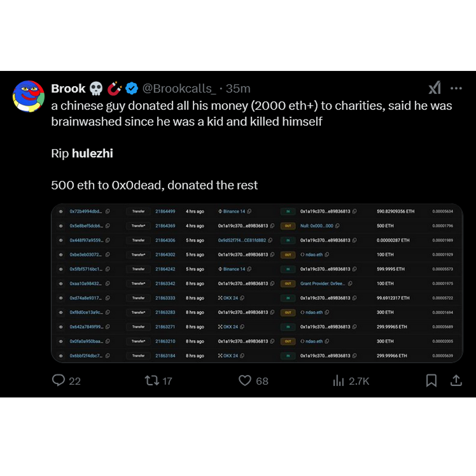The height and width of the screenshot is (476, 476).
Task: Open the Grok xI icon
Action: [x=434, y=88]
